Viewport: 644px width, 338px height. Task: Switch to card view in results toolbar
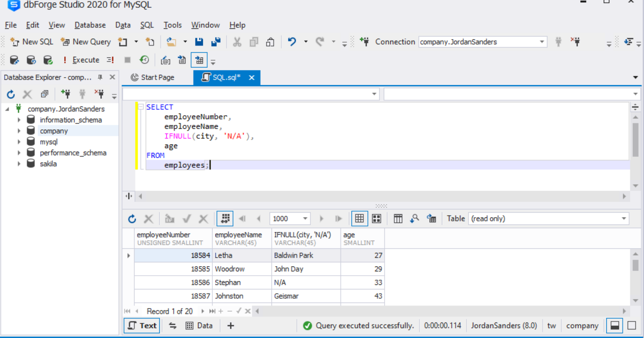point(377,219)
